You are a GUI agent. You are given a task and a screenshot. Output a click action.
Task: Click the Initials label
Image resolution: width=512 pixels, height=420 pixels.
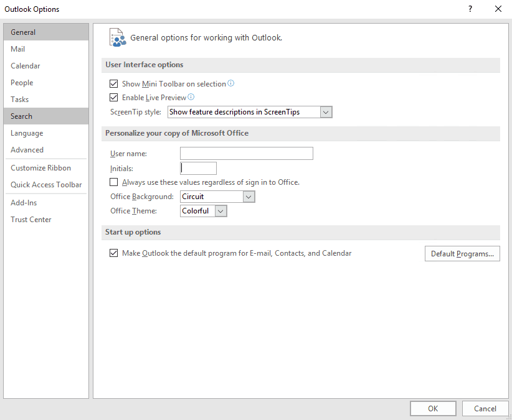(x=121, y=169)
